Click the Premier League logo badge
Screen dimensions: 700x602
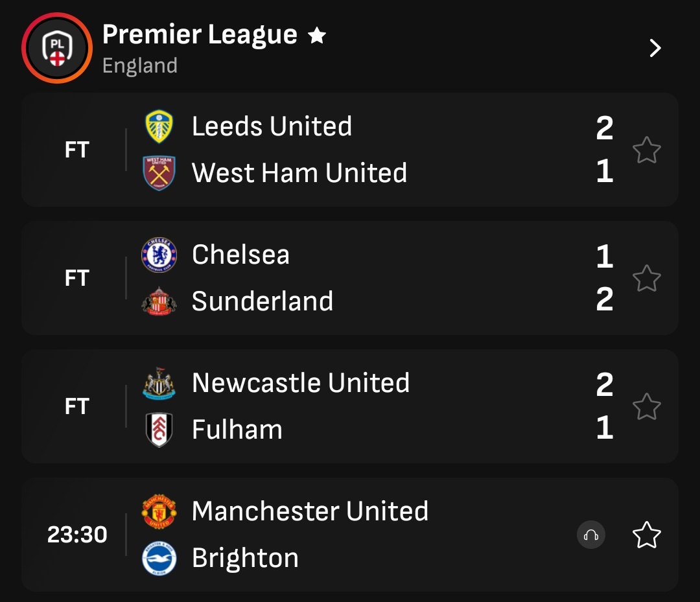[57, 48]
